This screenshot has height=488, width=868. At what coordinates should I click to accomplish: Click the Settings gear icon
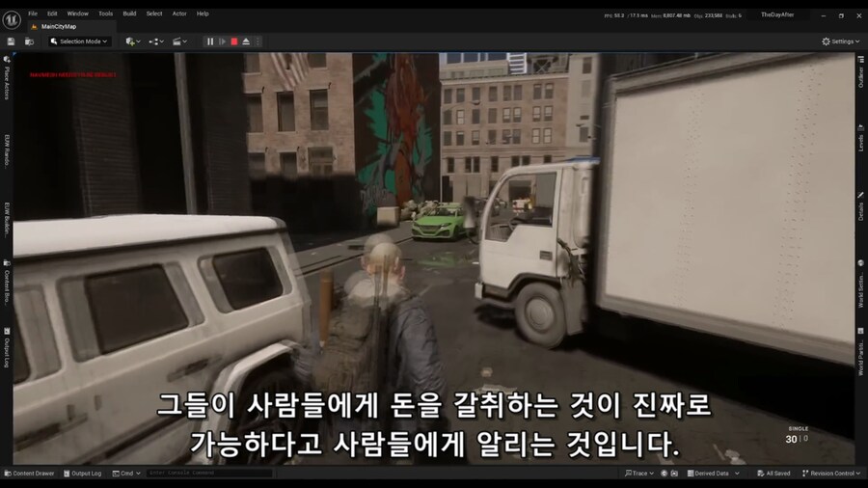(x=826, y=41)
